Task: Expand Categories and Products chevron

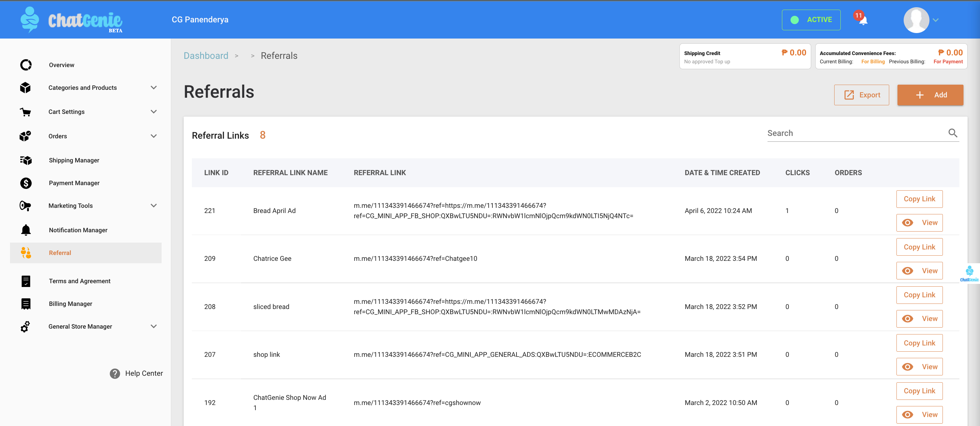Action: 154,87
